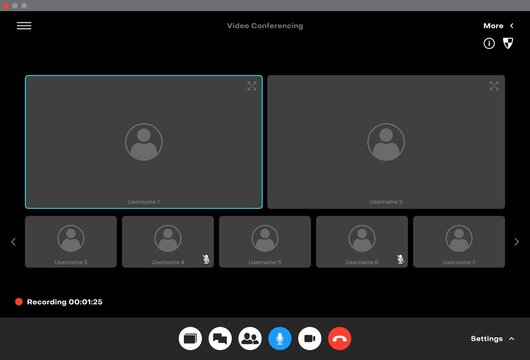Screen dimensions: 530x360
Task: Select Username 3 thumbnail
Action: point(71,242)
